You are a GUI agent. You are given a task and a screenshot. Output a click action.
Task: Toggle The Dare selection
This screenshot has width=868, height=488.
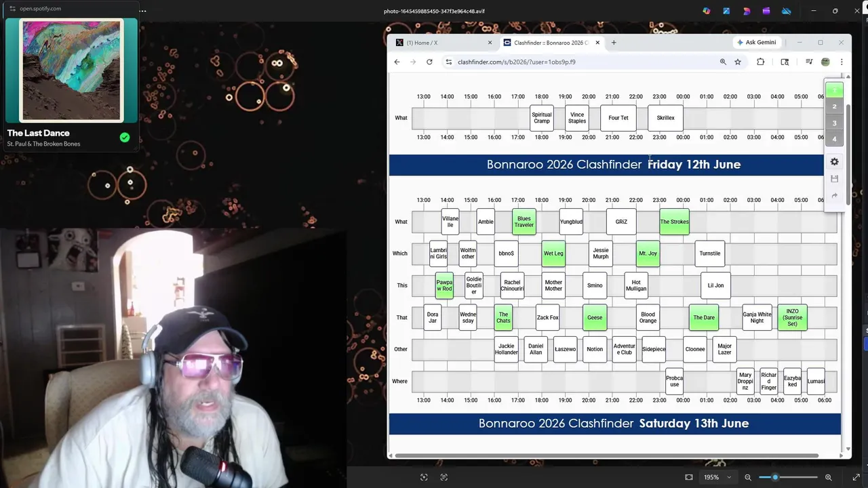click(x=704, y=317)
